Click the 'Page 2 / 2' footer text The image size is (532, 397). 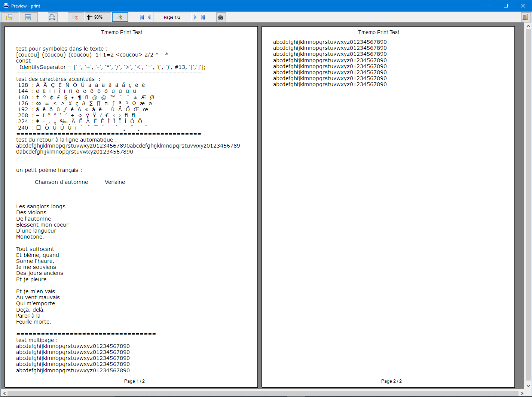click(391, 381)
